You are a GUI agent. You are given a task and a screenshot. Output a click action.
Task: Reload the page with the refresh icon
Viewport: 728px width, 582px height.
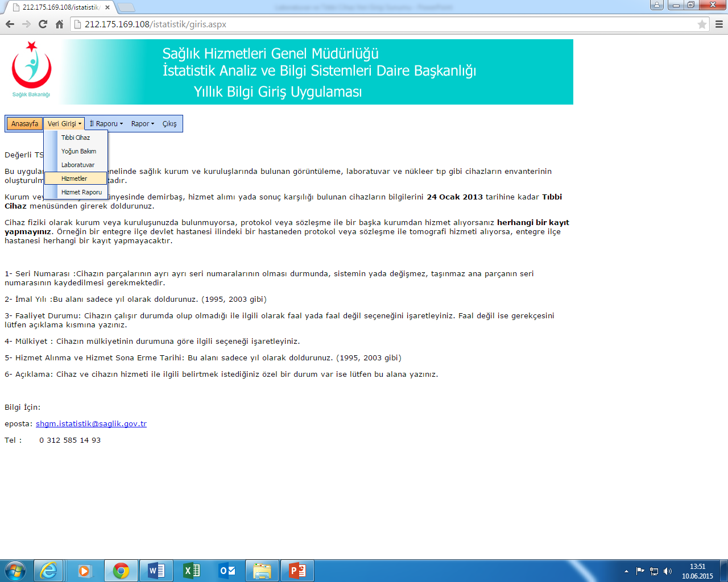pos(43,24)
